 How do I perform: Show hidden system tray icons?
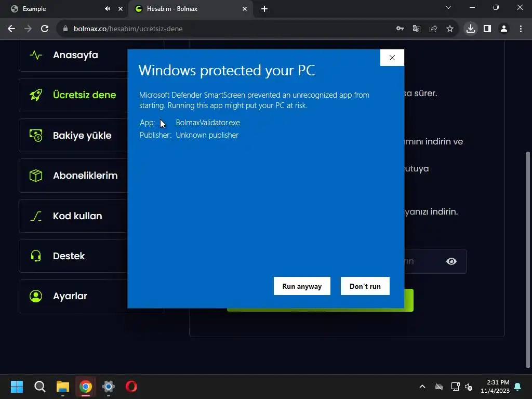(x=422, y=387)
